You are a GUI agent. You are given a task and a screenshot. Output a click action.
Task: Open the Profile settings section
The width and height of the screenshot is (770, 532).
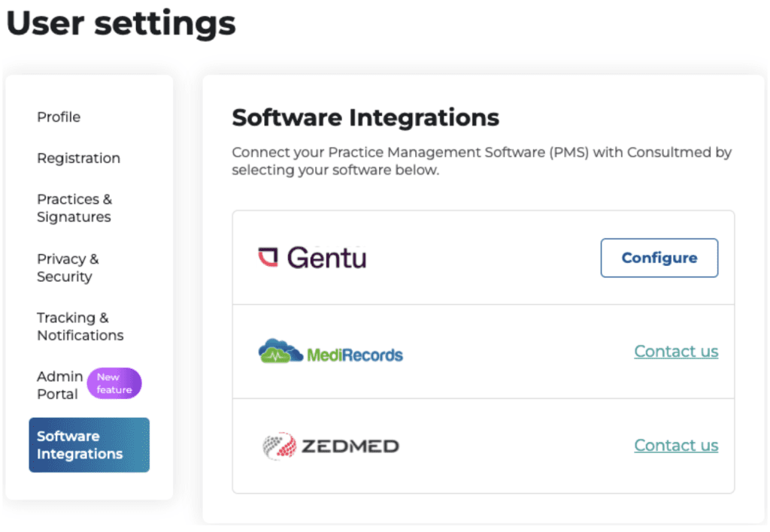pos(59,116)
